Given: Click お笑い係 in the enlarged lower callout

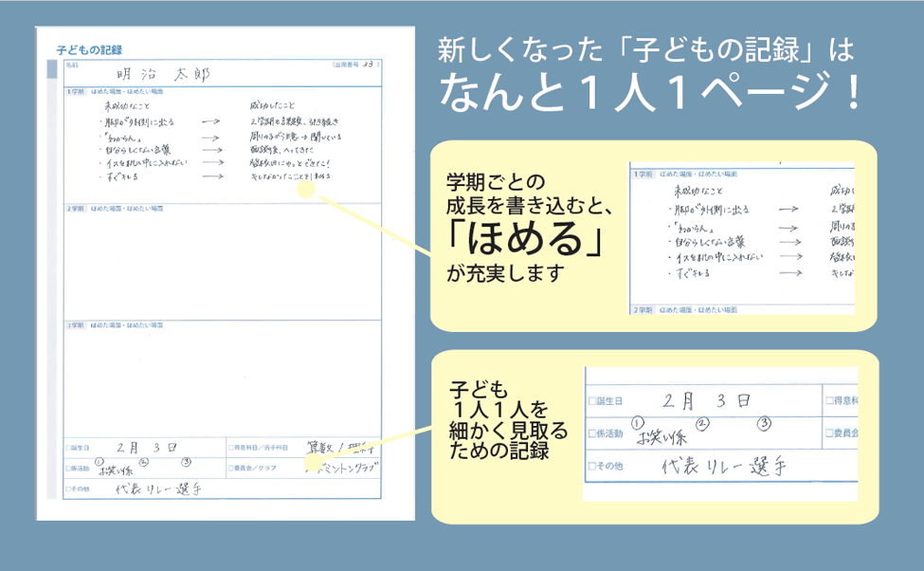Looking at the screenshot, I should coord(661,437).
